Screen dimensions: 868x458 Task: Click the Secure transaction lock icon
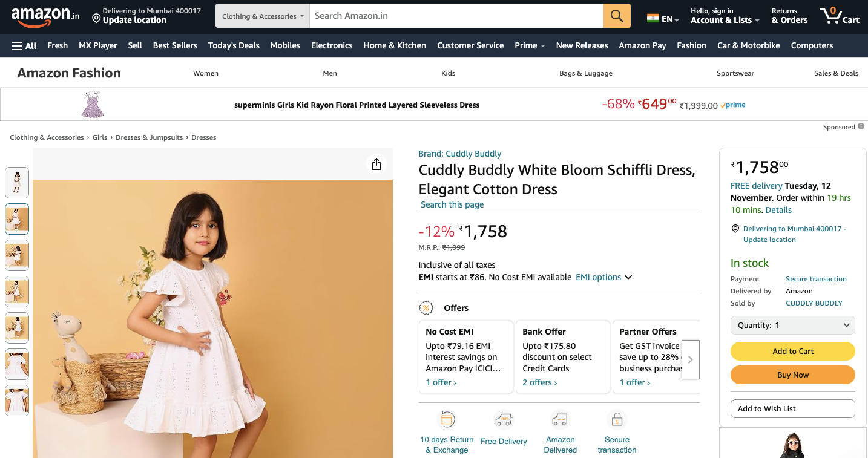(x=617, y=419)
